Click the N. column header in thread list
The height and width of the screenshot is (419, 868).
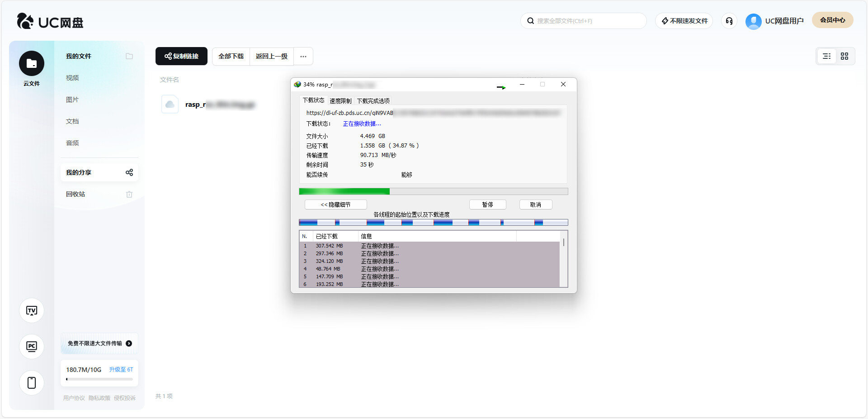click(306, 236)
